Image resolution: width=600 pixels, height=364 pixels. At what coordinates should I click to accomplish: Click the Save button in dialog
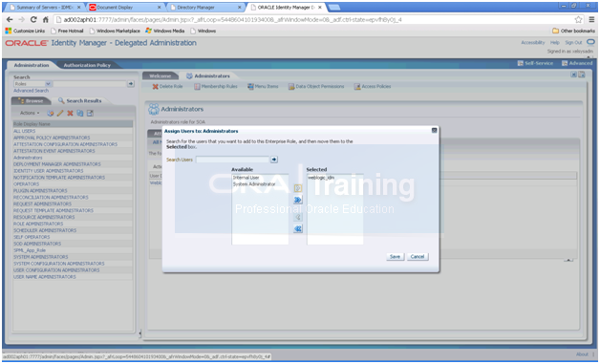click(395, 256)
